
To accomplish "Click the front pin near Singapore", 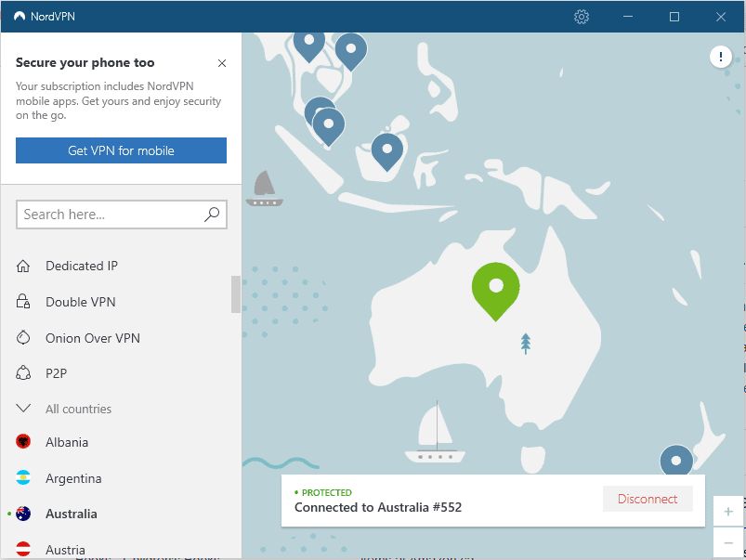I will point(329,126).
